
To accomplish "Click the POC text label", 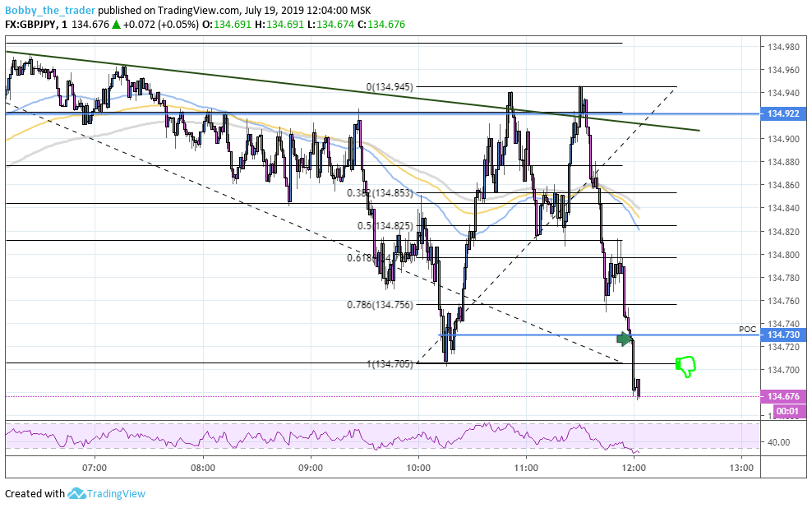I will pyautogui.click(x=747, y=330).
